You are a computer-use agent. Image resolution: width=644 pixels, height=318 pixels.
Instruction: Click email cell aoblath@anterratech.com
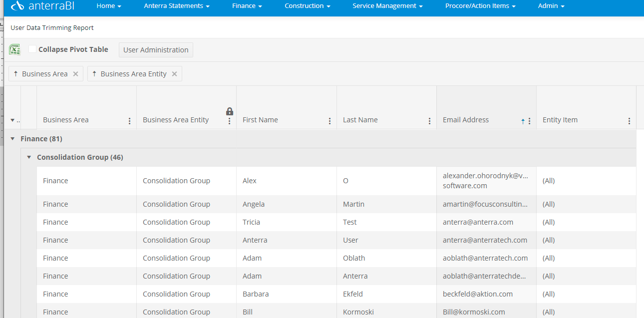[x=485, y=258]
